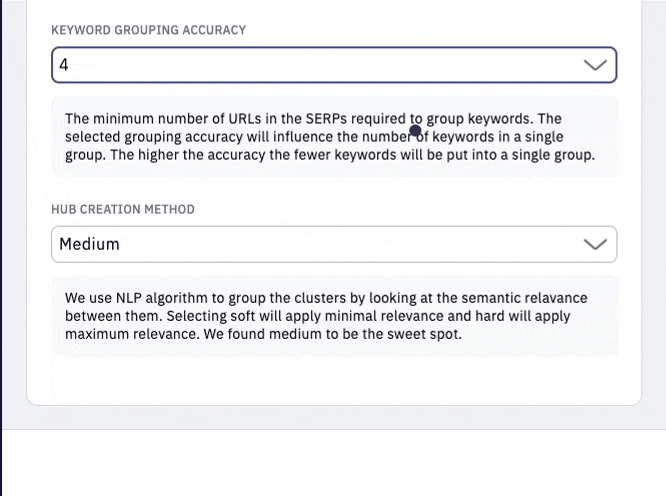Screen dimensions: 666x496
Task: Open the Keyword Grouping Accuracy dropdown field
Action: point(334,65)
